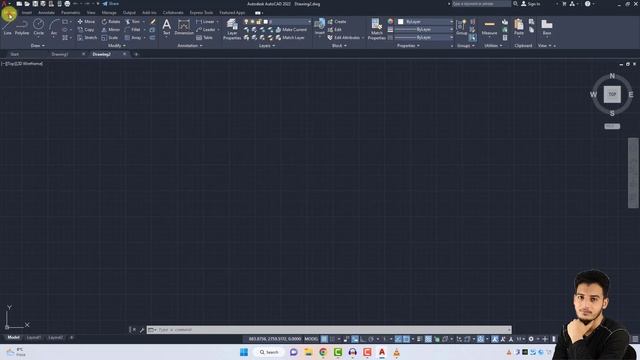
Task: Toggle ortho mode in status bar
Action: coord(363,339)
